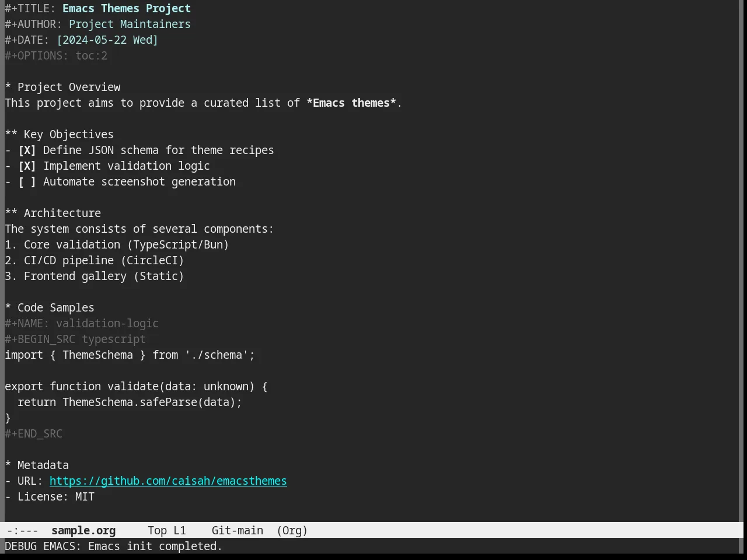Click the '-:---' buffer status indicator
Screen dimensions: 747x560
[x=23, y=531]
